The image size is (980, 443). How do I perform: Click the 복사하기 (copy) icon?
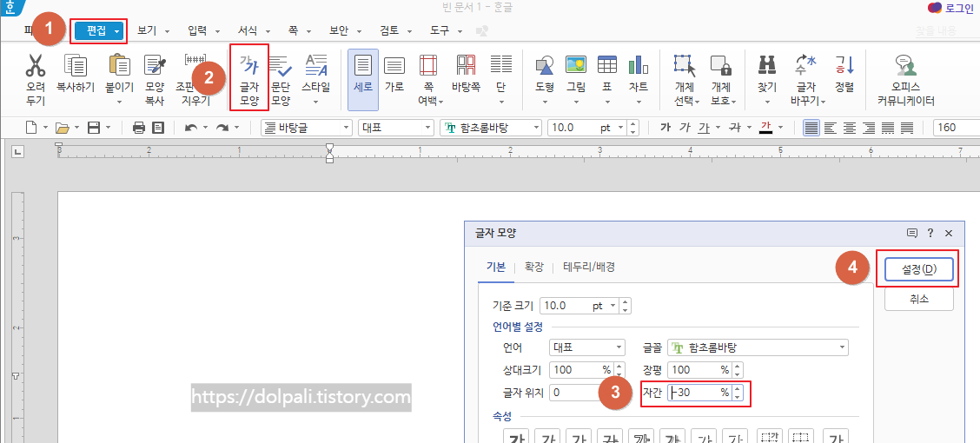pyautogui.click(x=76, y=65)
